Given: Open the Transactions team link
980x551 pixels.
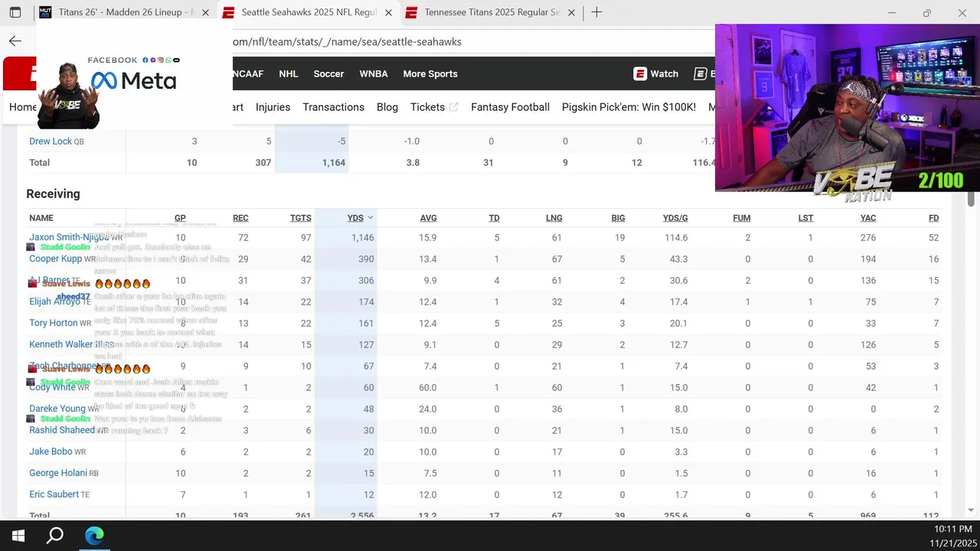Looking at the screenshot, I should click(333, 107).
